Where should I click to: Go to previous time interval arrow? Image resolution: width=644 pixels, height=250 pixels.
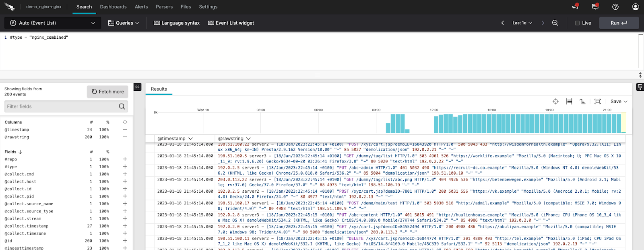pos(502,23)
